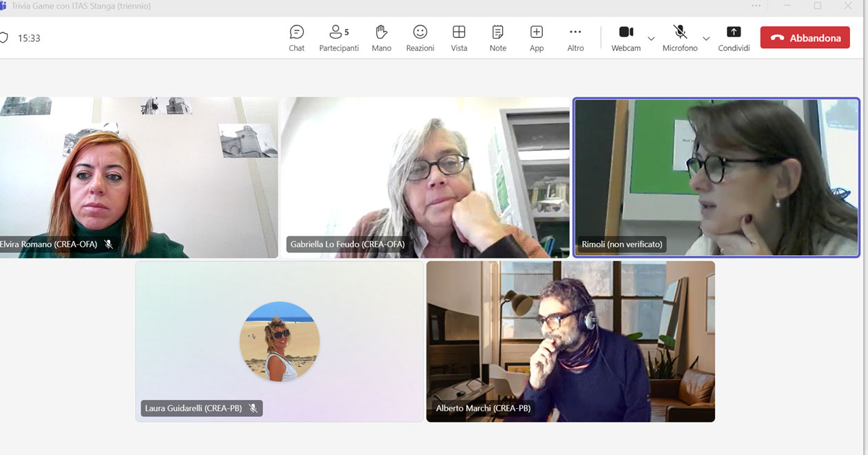
Task: Add an App to the meeting
Action: (537, 38)
